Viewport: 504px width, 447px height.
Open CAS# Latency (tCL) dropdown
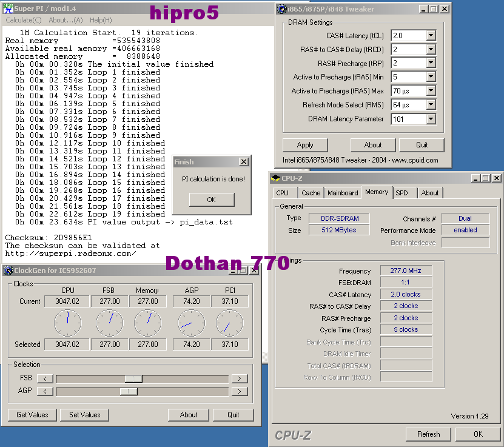point(431,35)
